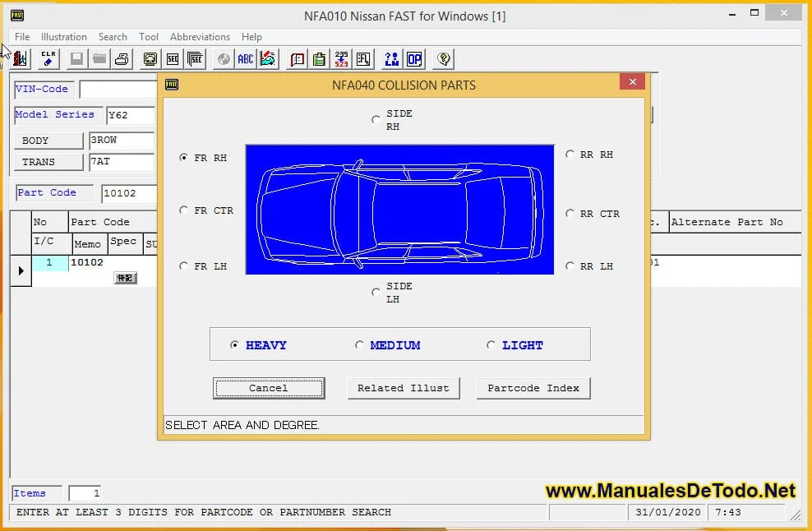Image resolution: width=812 pixels, height=531 pixels.
Task: Close the Collision Parts dialog
Action: point(632,82)
